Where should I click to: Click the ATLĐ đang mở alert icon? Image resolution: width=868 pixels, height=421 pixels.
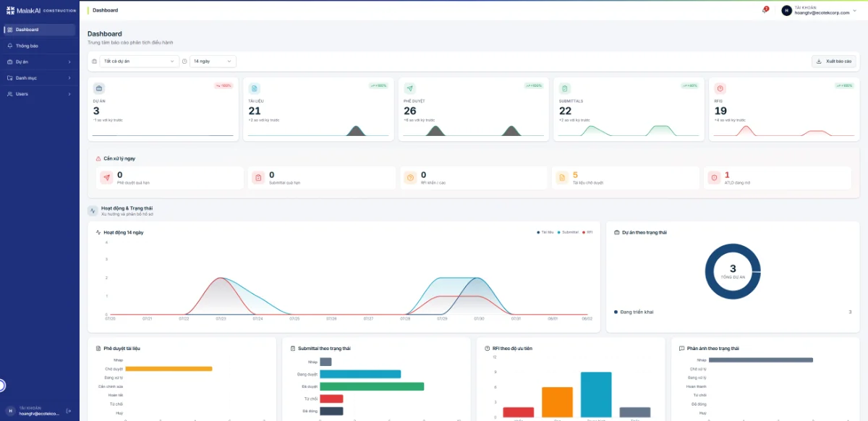click(715, 177)
